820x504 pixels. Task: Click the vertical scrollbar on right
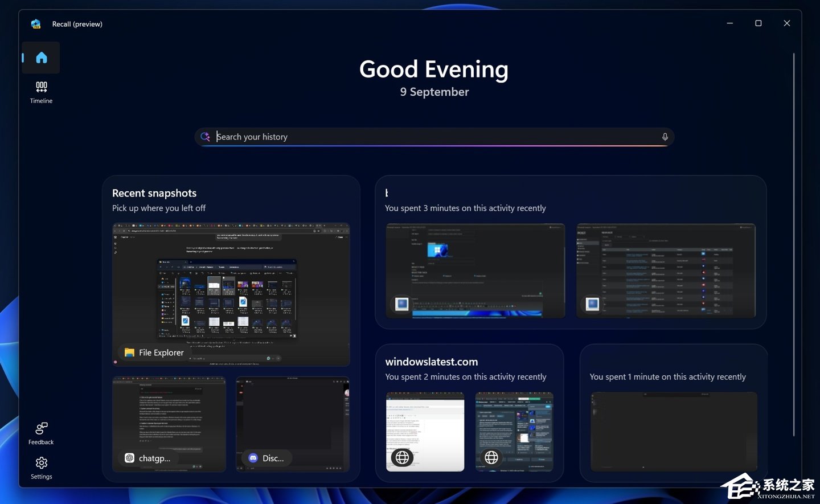tap(793, 245)
